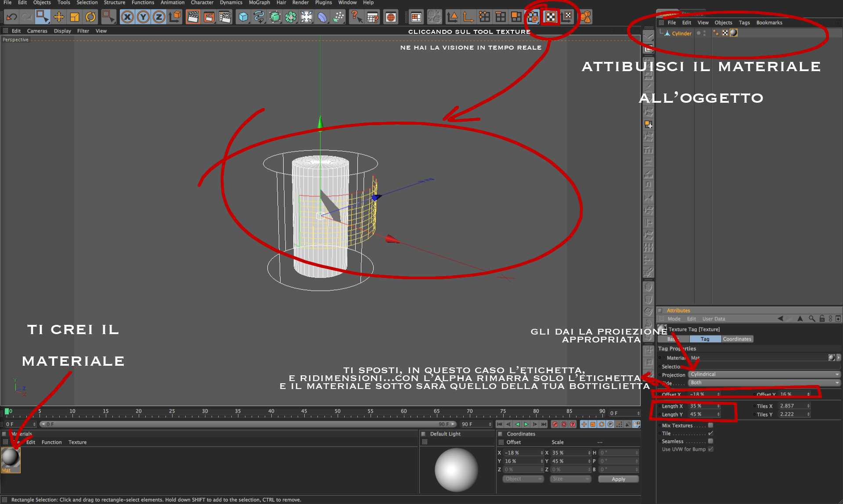Select the Rotate tool in top toolbar
Image resolution: width=843 pixels, height=504 pixels.
point(90,17)
